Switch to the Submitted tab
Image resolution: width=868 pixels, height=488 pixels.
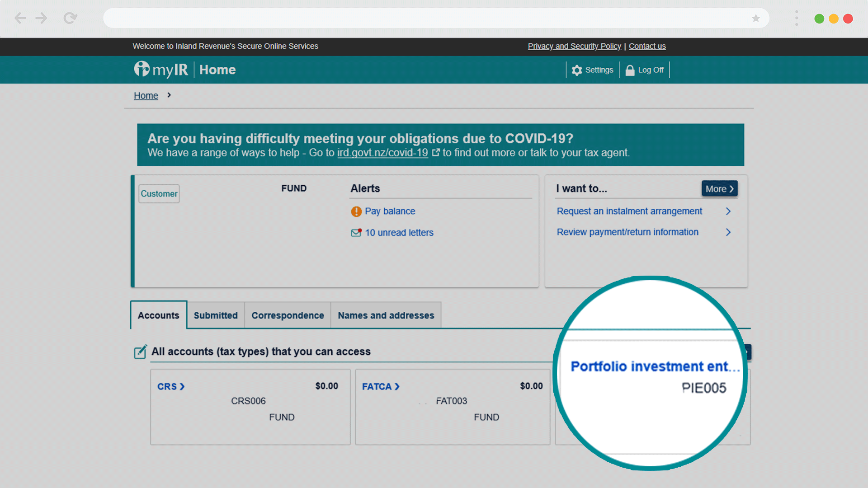tap(216, 315)
